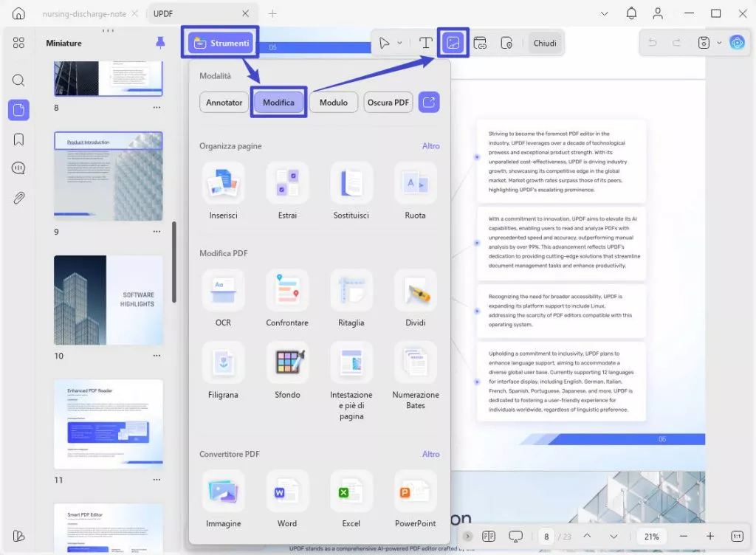Open the Numerazione Bates tool
756x555 pixels.
point(415,362)
